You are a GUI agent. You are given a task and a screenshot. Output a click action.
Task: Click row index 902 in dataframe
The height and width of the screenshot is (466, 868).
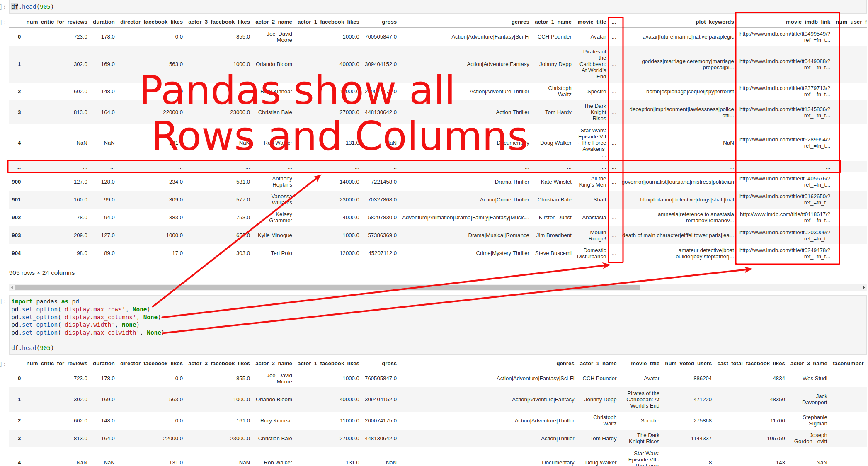tap(17, 216)
